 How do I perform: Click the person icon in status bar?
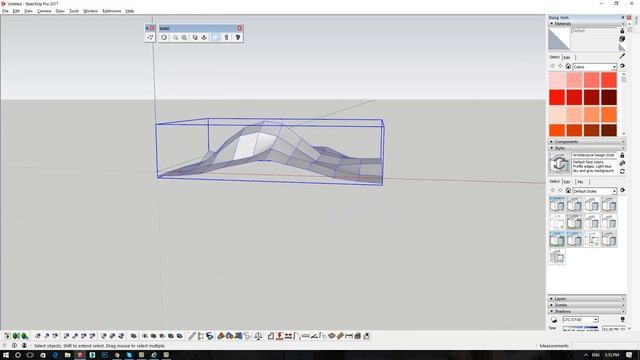pyautogui.click(x=24, y=346)
